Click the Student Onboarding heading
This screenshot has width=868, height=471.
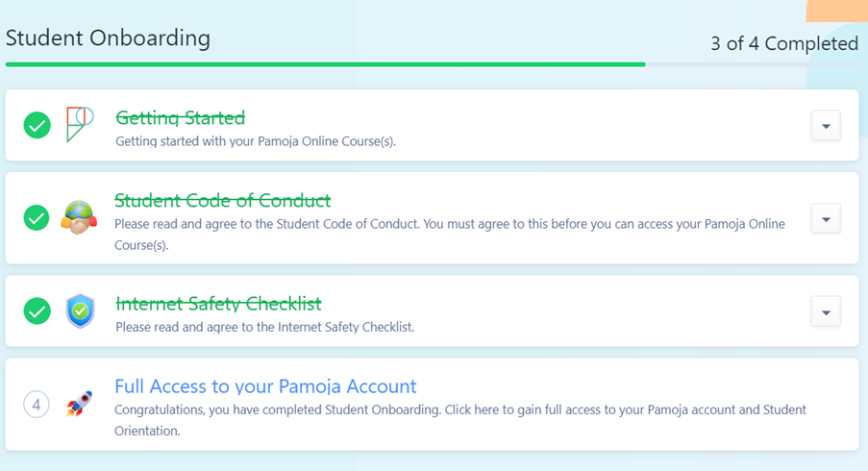pyautogui.click(x=108, y=38)
